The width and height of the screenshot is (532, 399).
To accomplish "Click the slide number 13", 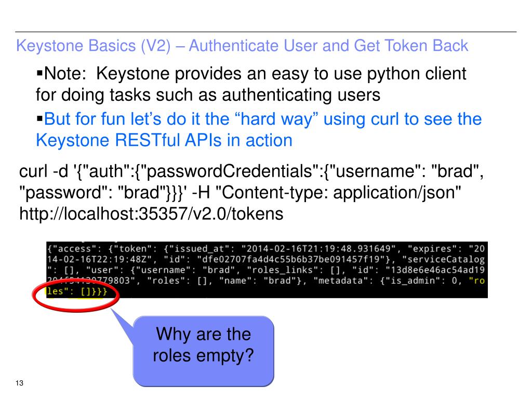I will (x=19, y=383).
